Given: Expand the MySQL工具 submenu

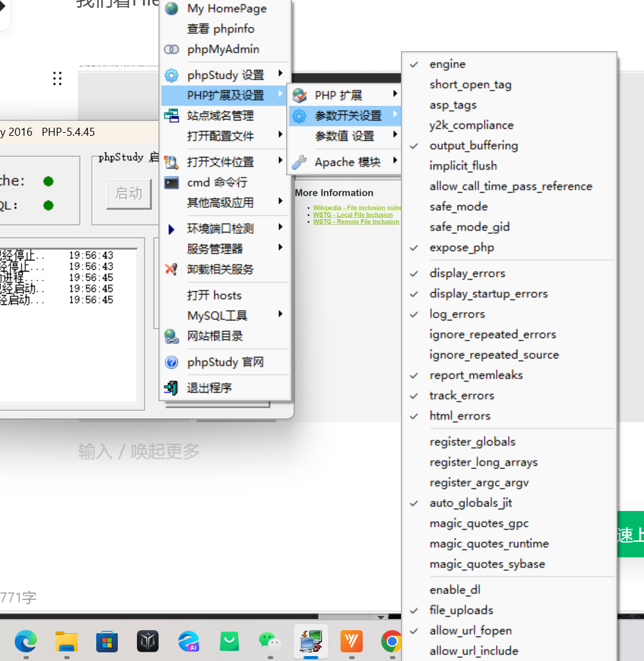Looking at the screenshot, I should pos(280,314).
